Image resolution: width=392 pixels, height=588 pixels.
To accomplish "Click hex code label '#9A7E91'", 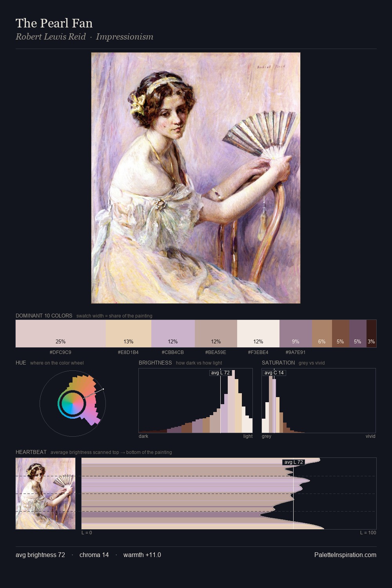I will (x=296, y=352).
